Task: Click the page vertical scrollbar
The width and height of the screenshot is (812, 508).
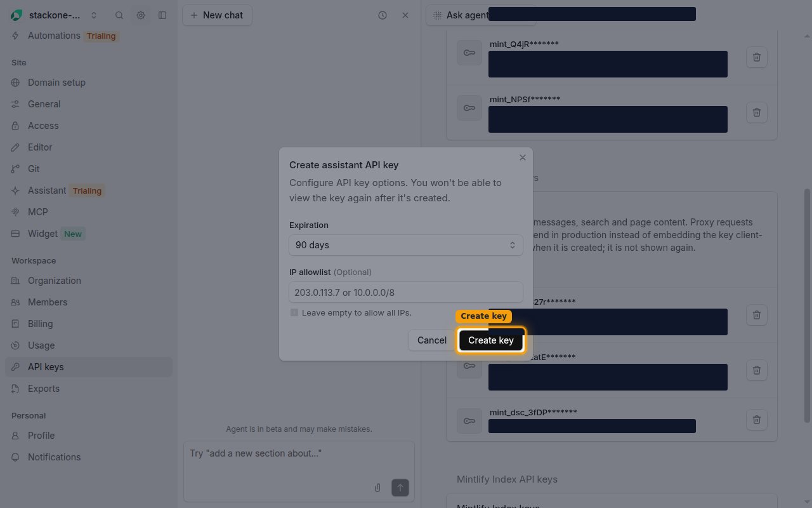Action: pos(807,305)
